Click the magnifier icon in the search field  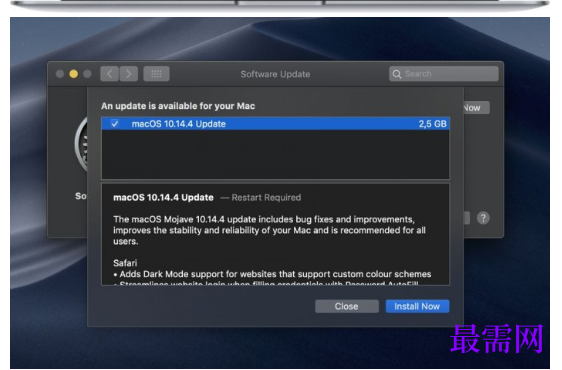click(x=397, y=74)
